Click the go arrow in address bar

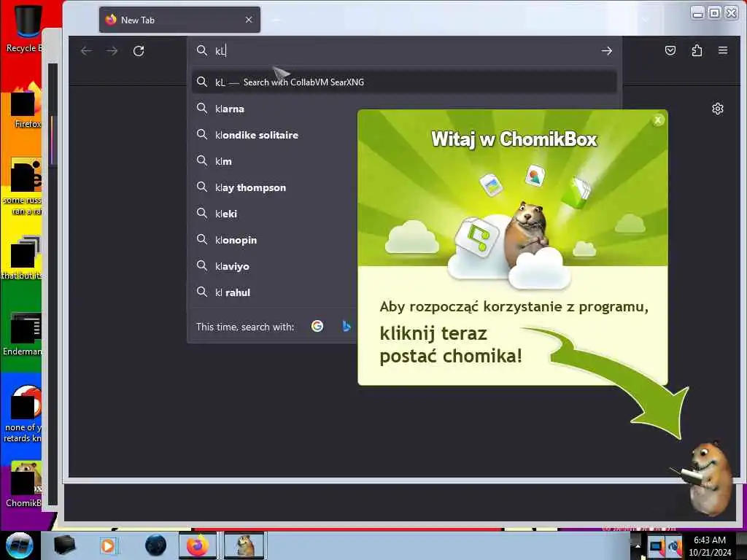[606, 51]
